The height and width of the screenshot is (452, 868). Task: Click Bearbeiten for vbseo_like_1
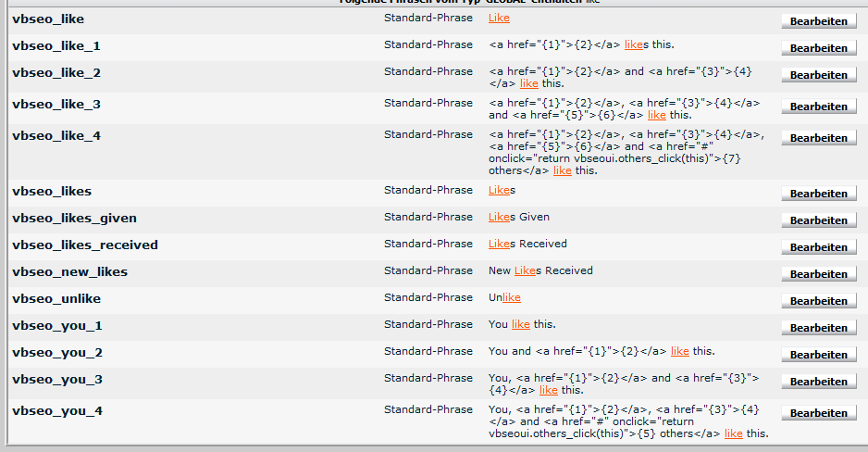pos(819,48)
